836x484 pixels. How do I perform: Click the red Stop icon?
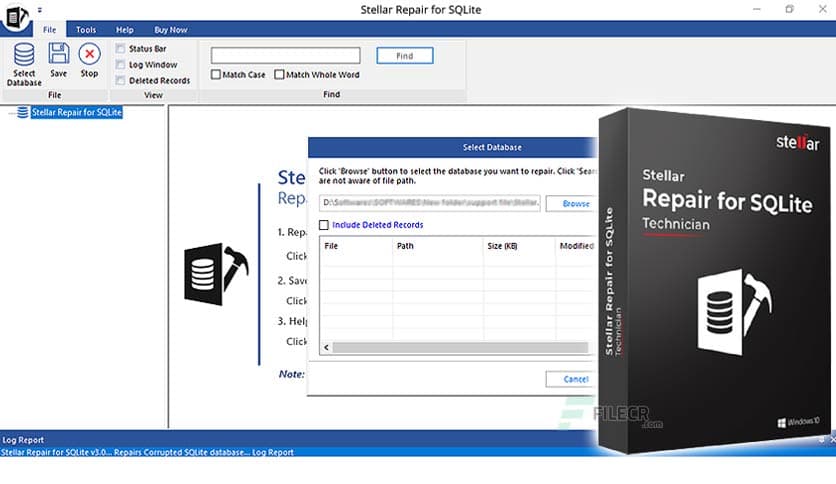coord(90,54)
